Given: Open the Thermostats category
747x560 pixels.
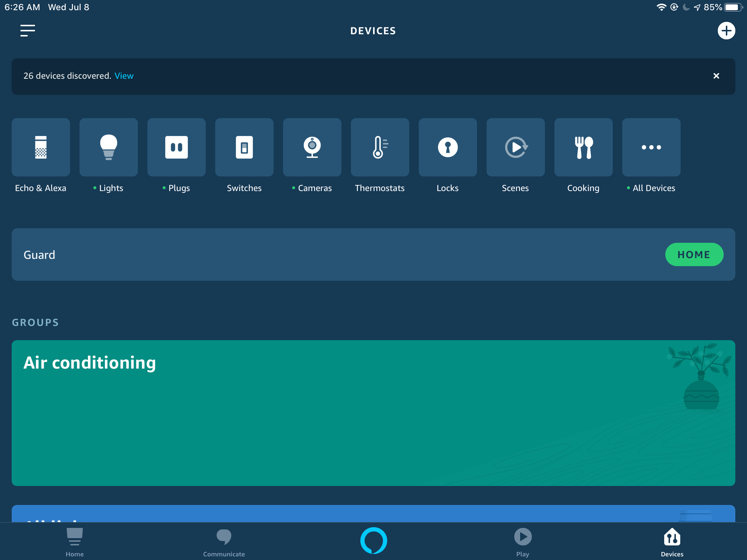Looking at the screenshot, I should [380, 147].
